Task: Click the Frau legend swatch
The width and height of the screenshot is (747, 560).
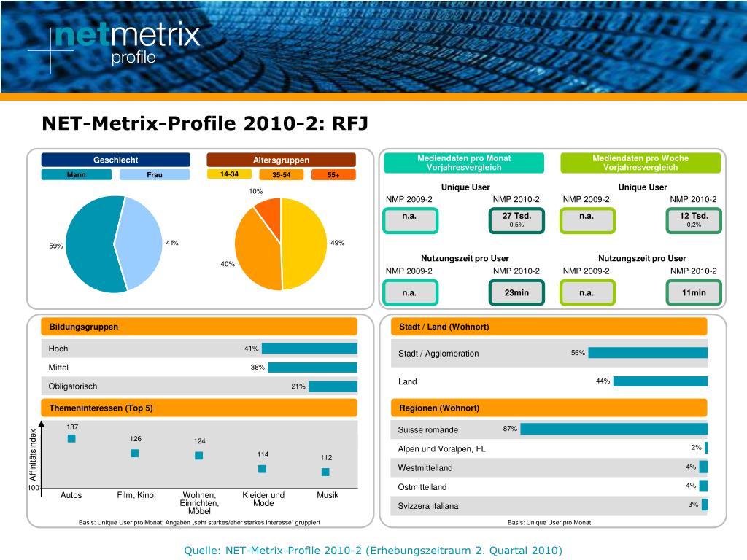Action: 155,175
